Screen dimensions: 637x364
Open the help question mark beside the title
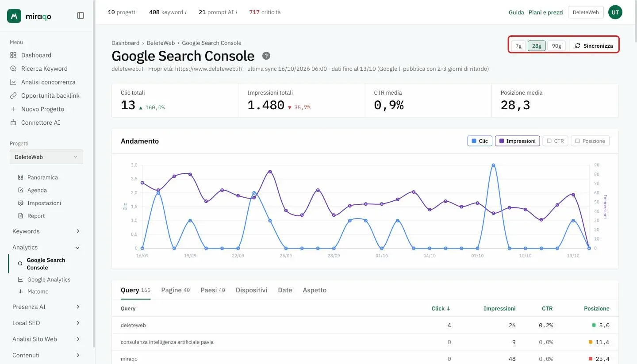[x=266, y=56]
